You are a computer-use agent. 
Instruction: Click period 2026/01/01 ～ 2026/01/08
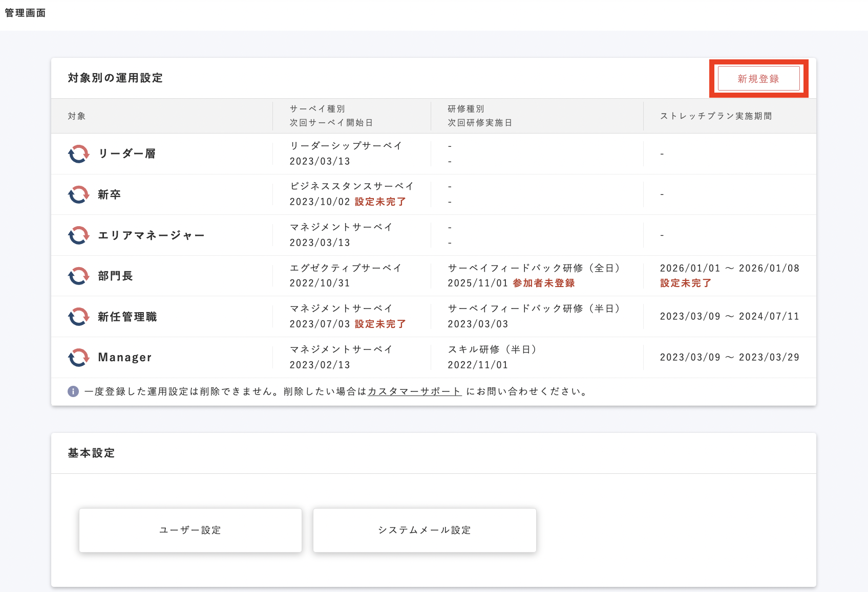(730, 268)
